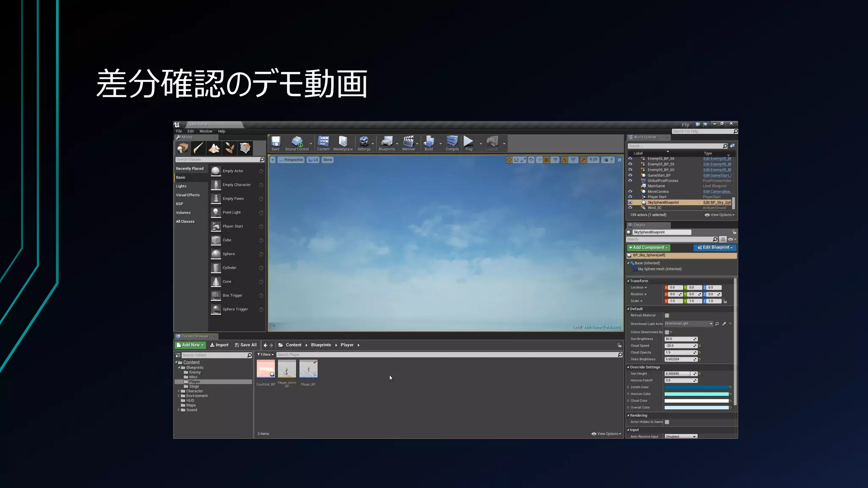Open the Blueprints toolbar icon
The image size is (868, 488).
click(x=387, y=144)
